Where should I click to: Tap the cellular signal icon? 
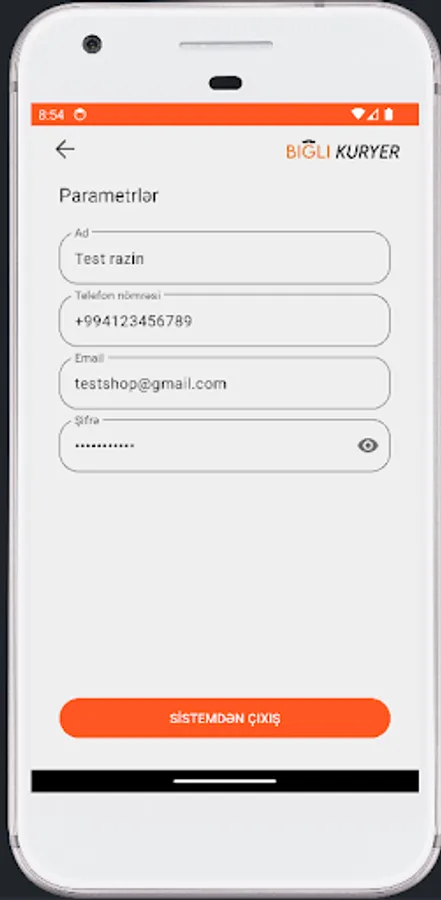pyautogui.click(x=373, y=114)
